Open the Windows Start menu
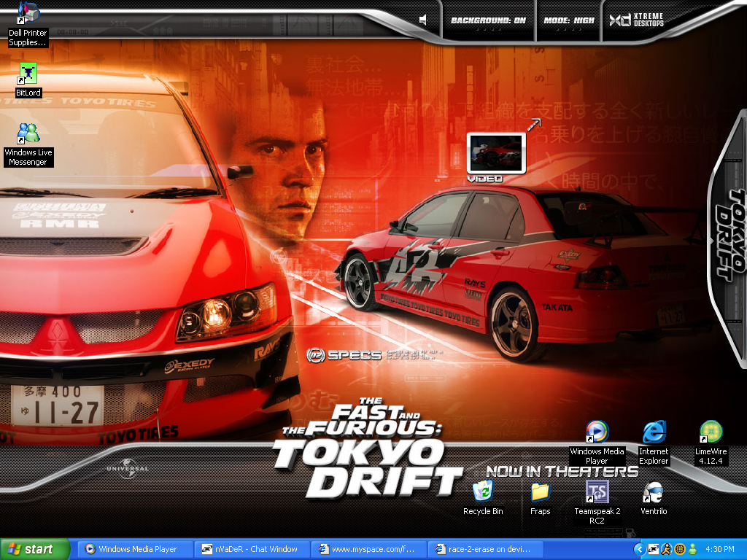The width and height of the screenshot is (747, 560). pyautogui.click(x=35, y=549)
